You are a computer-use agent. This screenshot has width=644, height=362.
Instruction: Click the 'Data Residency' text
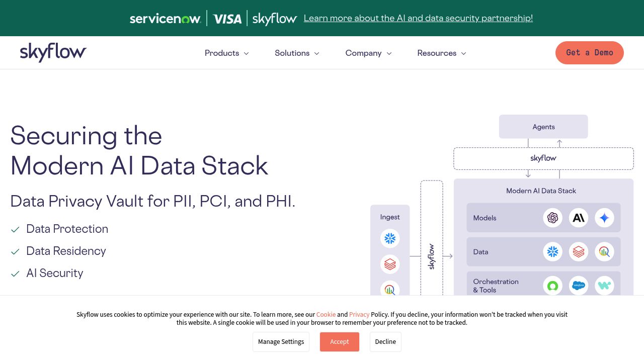pos(66,251)
